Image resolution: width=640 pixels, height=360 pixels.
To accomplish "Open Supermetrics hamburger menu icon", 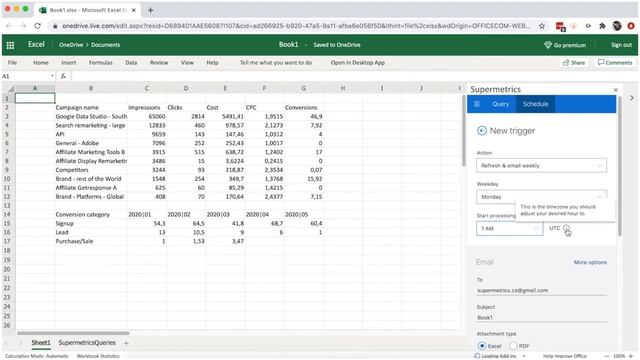I will click(477, 104).
